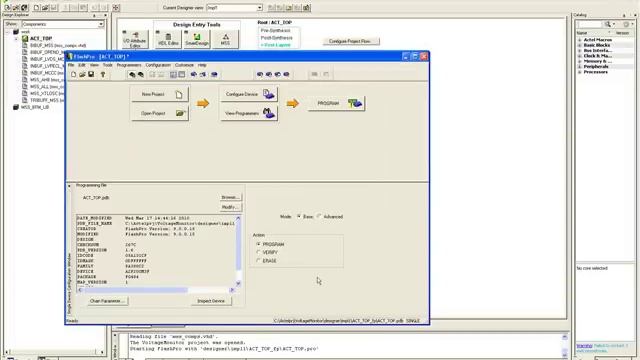The height and width of the screenshot is (360, 640).
Task: Open the File menu in FlashPro
Action: click(x=71, y=65)
